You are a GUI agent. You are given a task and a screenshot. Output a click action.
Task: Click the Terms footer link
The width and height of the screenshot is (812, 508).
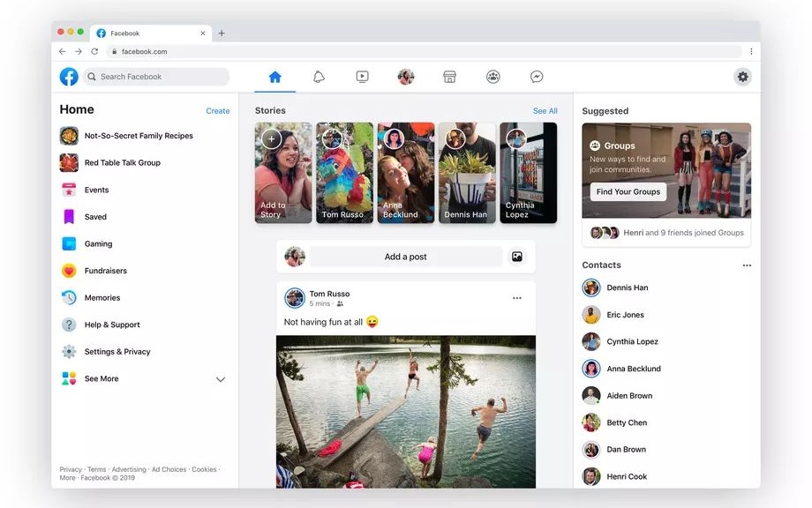tap(96, 469)
